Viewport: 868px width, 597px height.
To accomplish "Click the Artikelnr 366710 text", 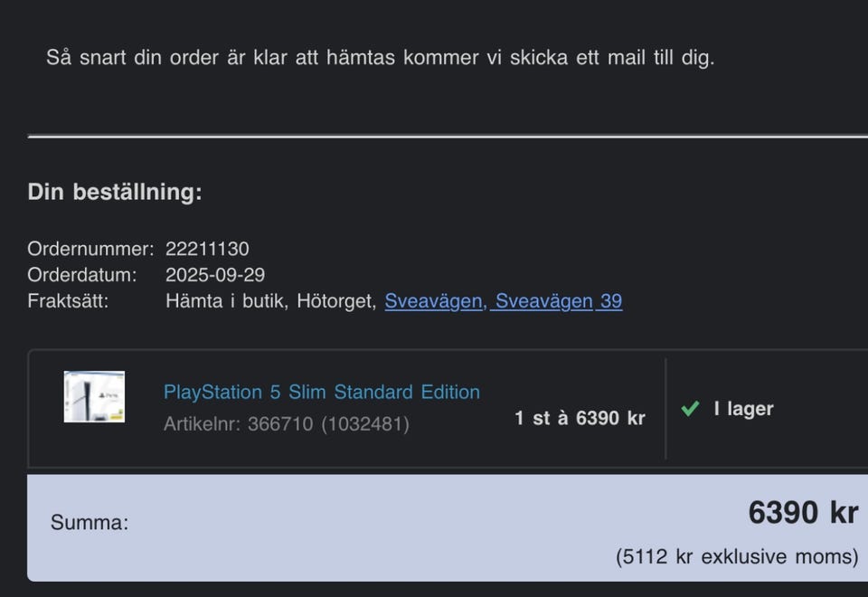I will (287, 423).
